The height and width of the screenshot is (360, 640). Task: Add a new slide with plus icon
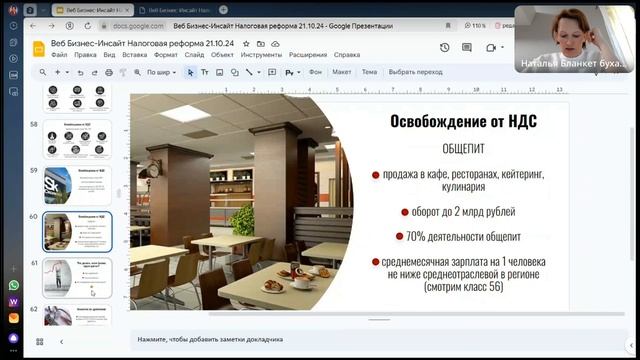(58, 72)
